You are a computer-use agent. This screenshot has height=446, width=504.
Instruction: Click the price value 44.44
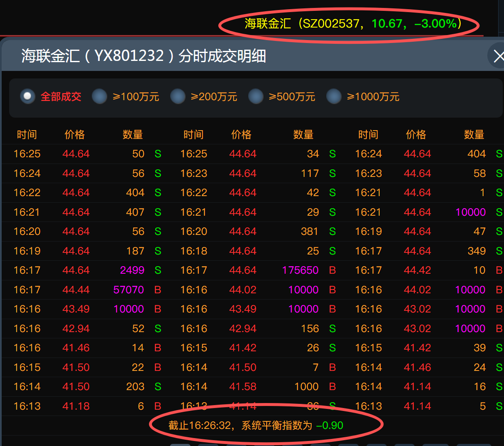pos(76,290)
